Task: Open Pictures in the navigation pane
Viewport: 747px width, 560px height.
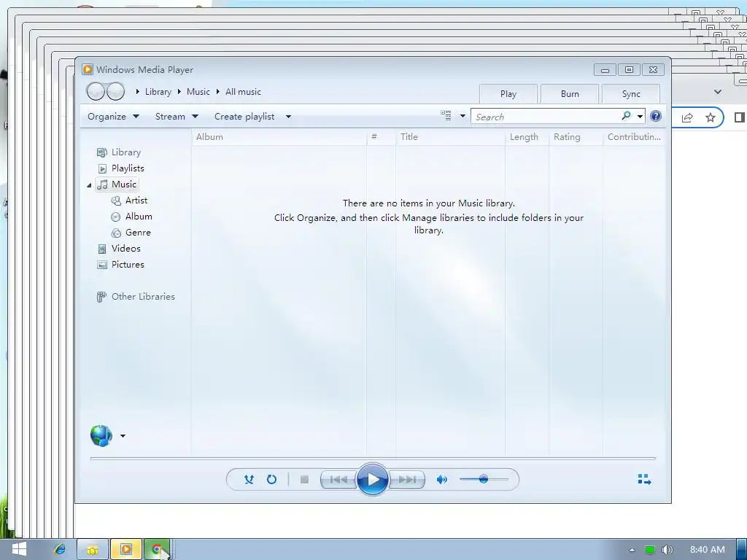Action: 120,264
